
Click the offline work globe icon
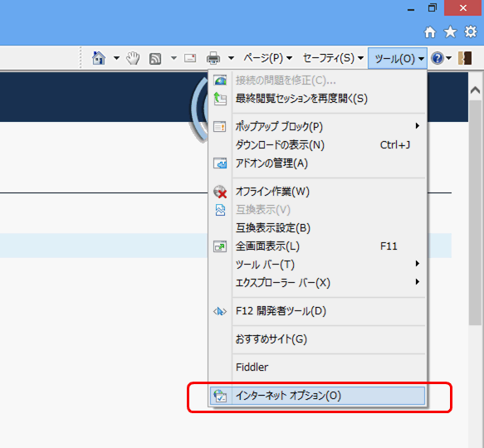(220, 192)
